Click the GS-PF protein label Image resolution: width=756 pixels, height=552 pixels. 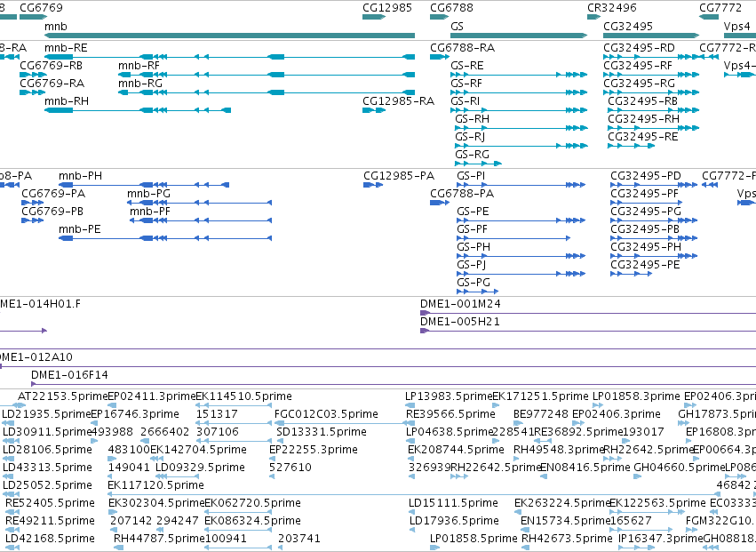coord(472,229)
